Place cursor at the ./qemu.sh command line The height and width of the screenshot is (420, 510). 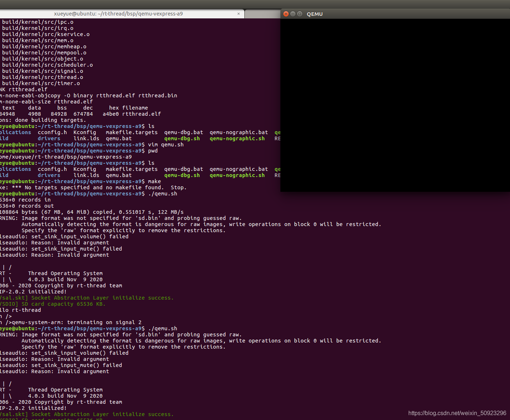click(x=163, y=194)
